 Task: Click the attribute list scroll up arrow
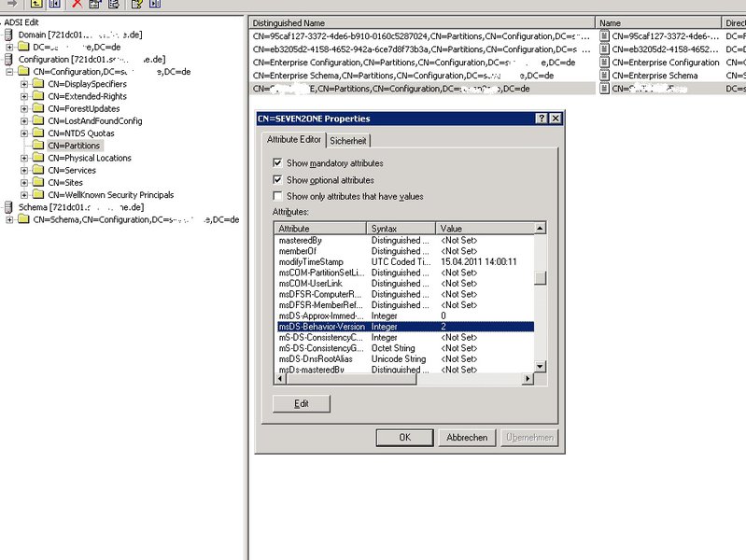[x=540, y=229]
